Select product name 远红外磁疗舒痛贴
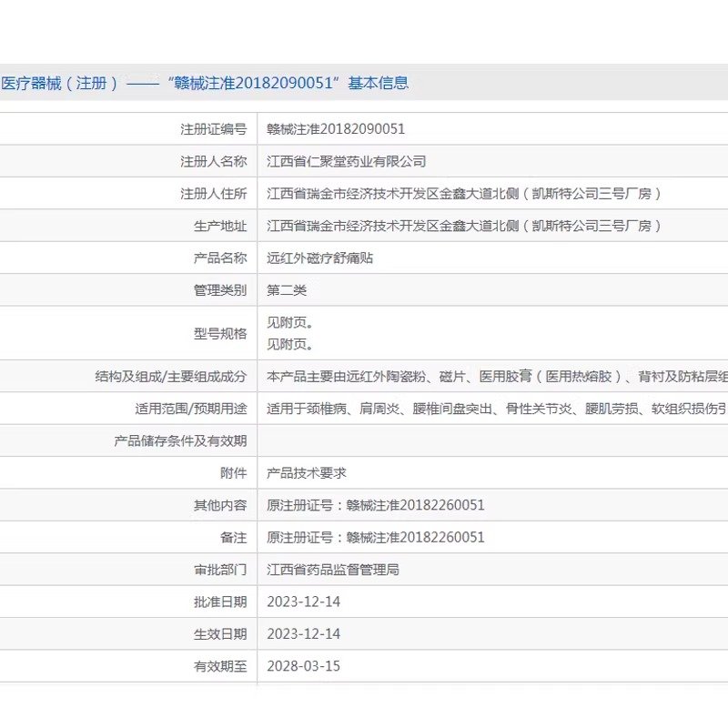The width and height of the screenshot is (728, 728). click(320, 258)
